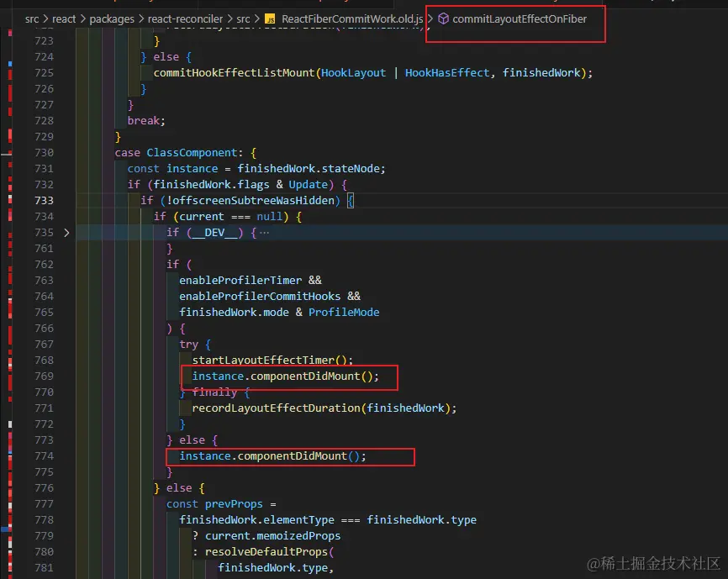Image resolution: width=728 pixels, height=579 pixels.
Task: Click commitHookEffectListMount function call
Action: pos(234,73)
